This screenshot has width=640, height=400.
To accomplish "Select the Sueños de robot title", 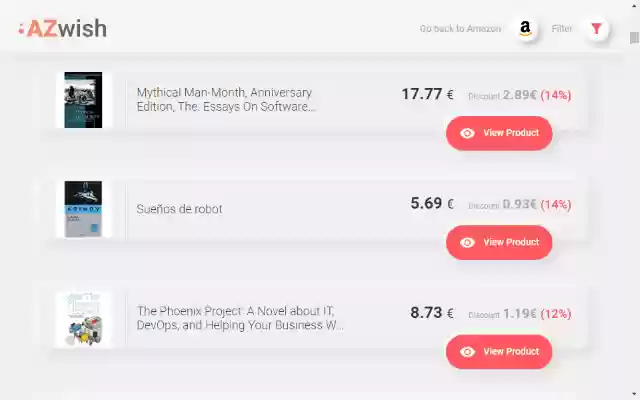I will click(179, 209).
